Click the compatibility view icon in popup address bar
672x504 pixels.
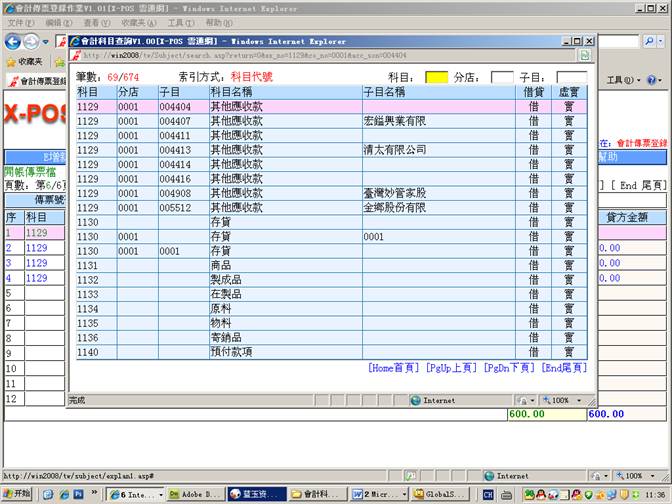(584, 56)
